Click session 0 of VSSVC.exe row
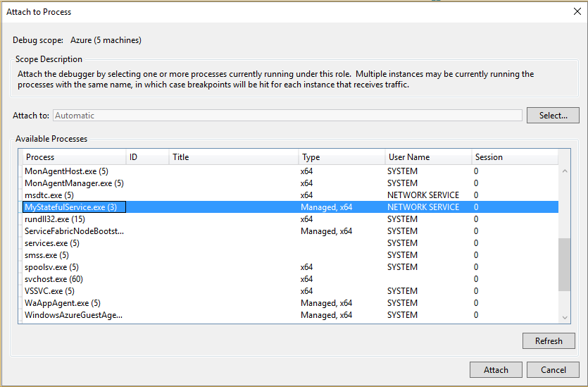The image size is (588, 387). 476,291
